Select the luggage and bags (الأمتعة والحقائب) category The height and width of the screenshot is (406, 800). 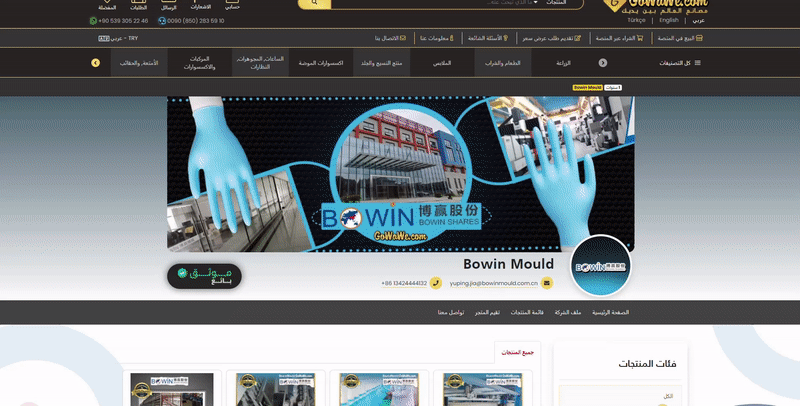(139, 63)
